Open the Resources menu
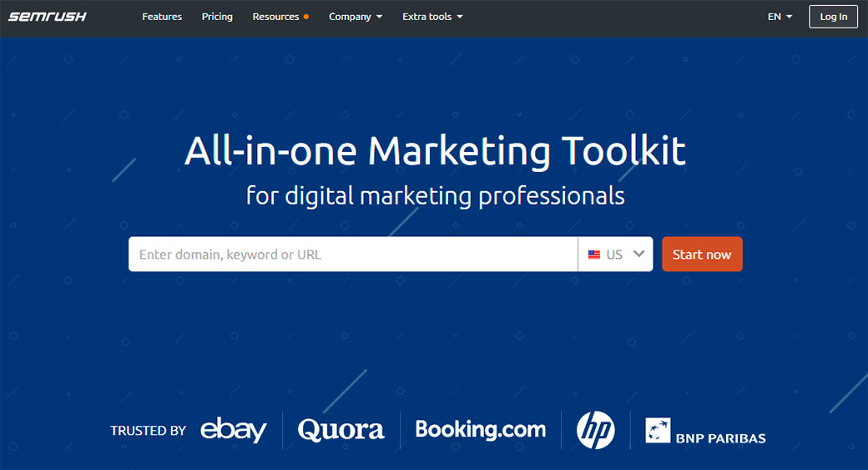Image resolution: width=868 pixels, height=470 pixels. pyautogui.click(x=280, y=17)
